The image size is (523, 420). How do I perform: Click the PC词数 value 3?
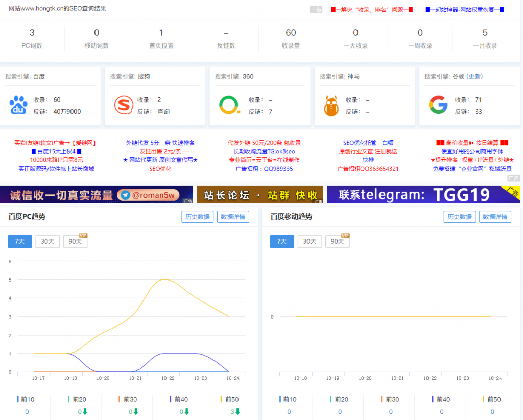(32, 33)
